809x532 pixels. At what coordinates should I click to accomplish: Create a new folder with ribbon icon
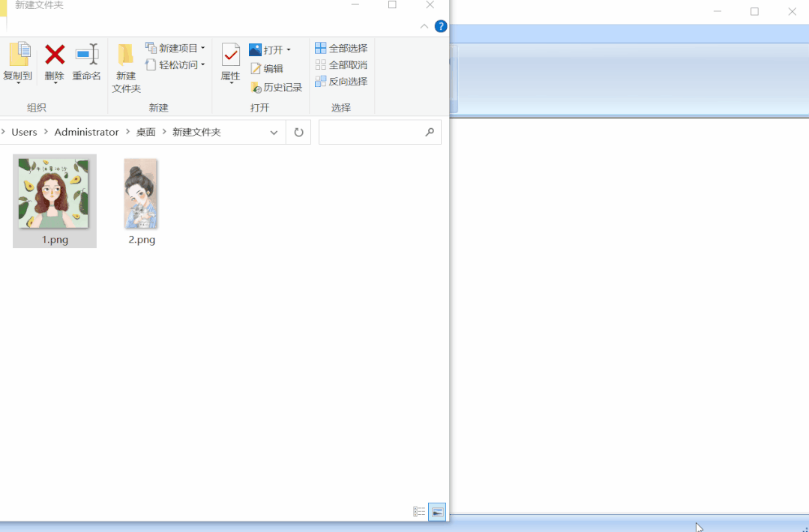pos(126,56)
